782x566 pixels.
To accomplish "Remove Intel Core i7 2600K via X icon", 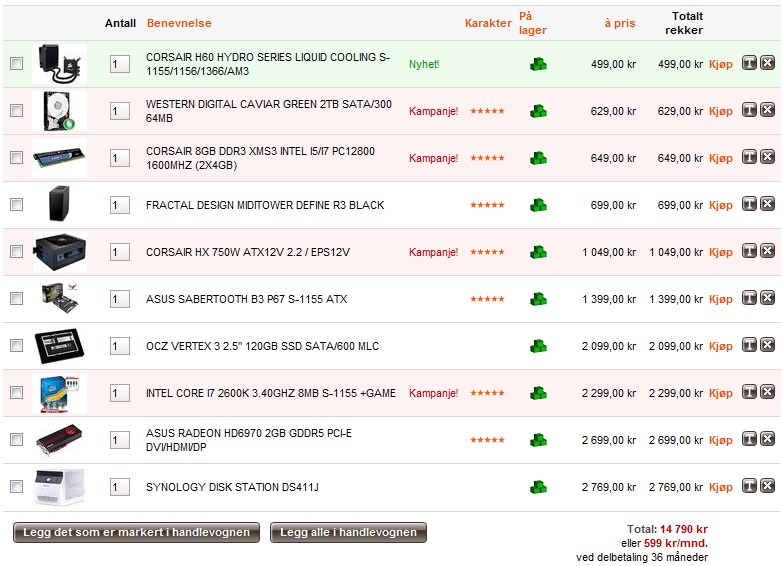I will tap(768, 392).
